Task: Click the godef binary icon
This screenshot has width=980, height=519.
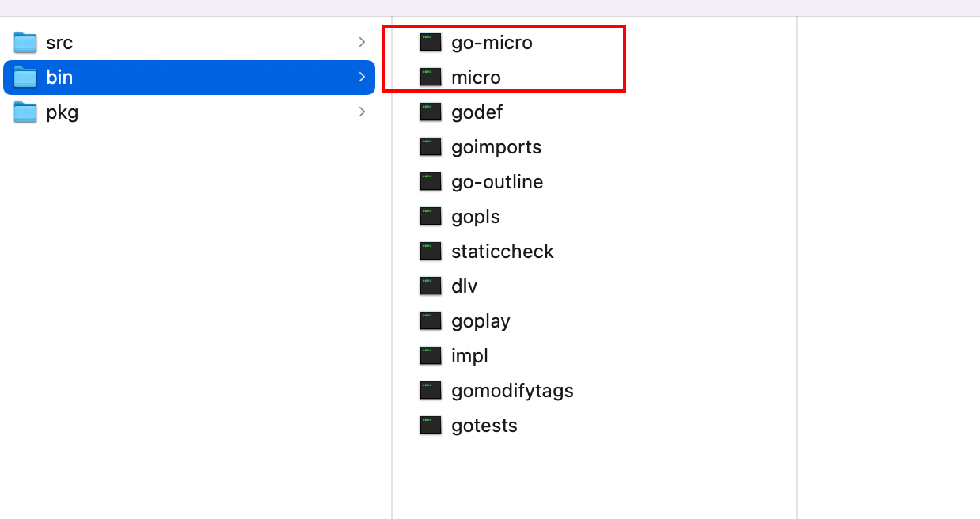Action: pos(431,112)
